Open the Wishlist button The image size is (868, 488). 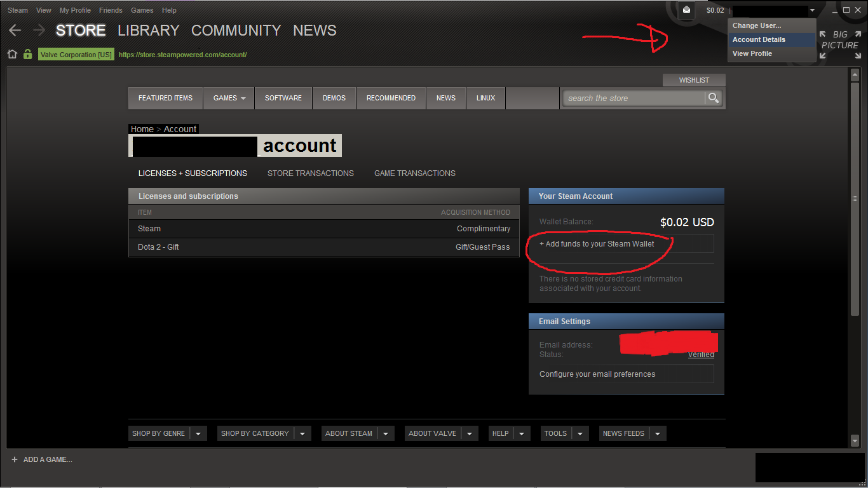[x=694, y=80]
